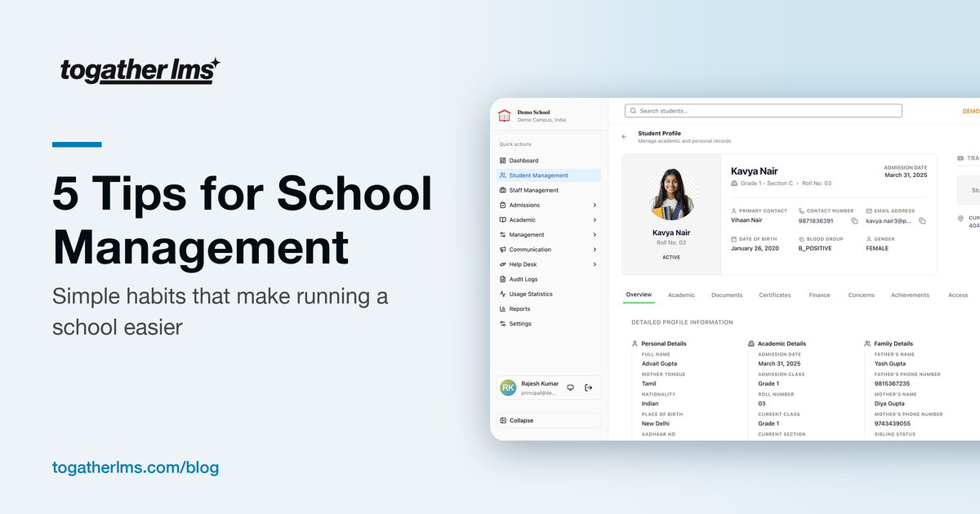Open Dashboard from the sidebar
This screenshot has width=980, height=514.
pyautogui.click(x=549, y=161)
